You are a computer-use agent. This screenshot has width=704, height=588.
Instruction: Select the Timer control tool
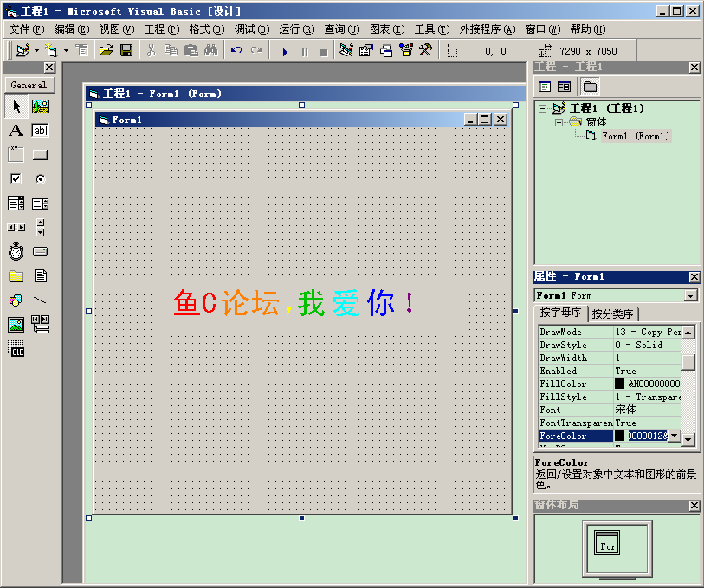point(16,252)
